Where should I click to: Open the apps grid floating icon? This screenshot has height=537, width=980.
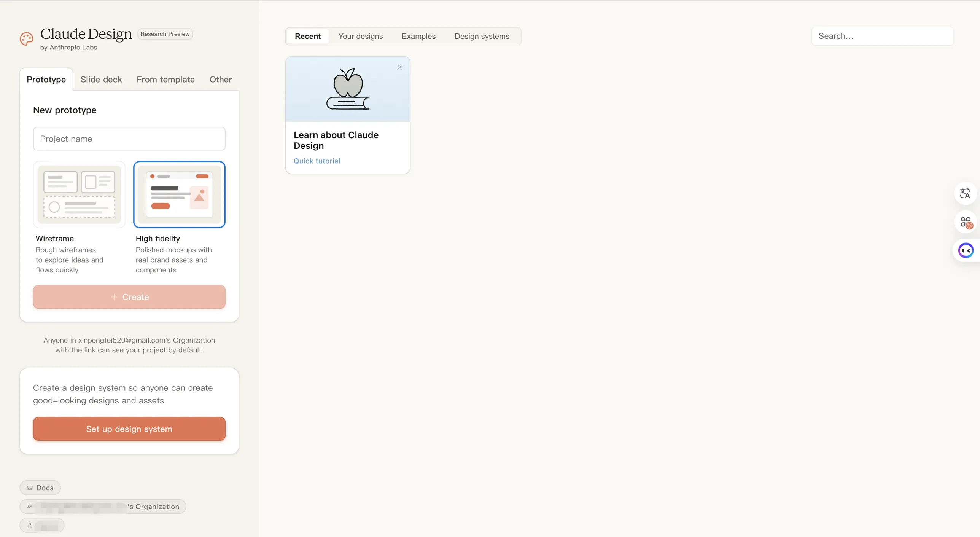coord(965,222)
